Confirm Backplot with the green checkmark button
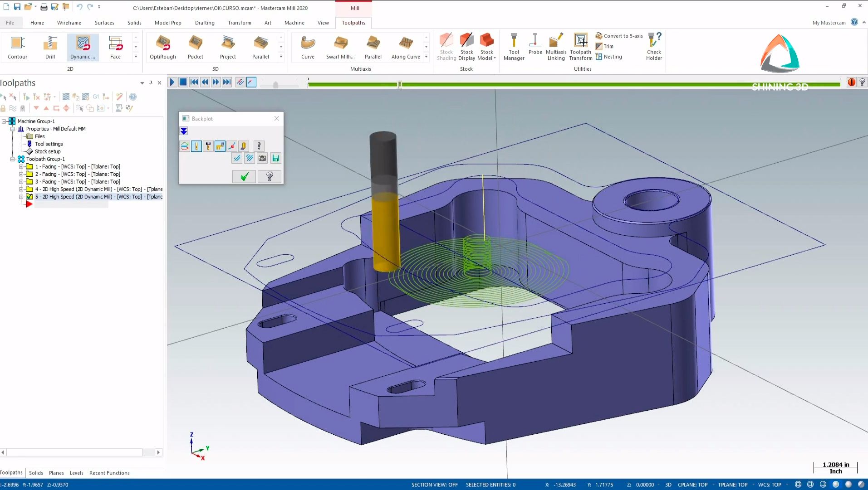This screenshot has width=868, height=490. tap(244, 176)
